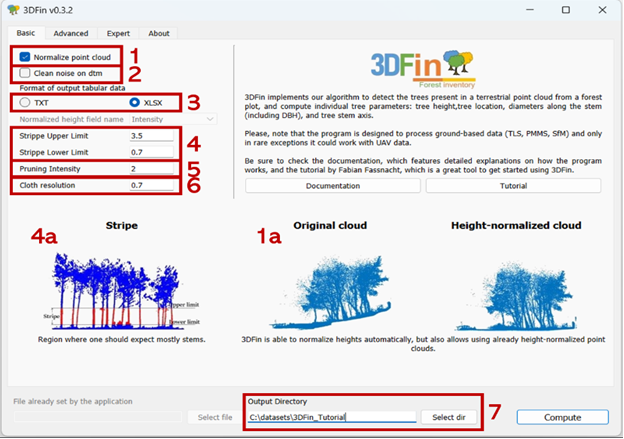Enable Clean noise on dtm checkbox
Image resolution: width=624 pixels, height=439 pixels.
pyautogui.click(x=25, y=73)
